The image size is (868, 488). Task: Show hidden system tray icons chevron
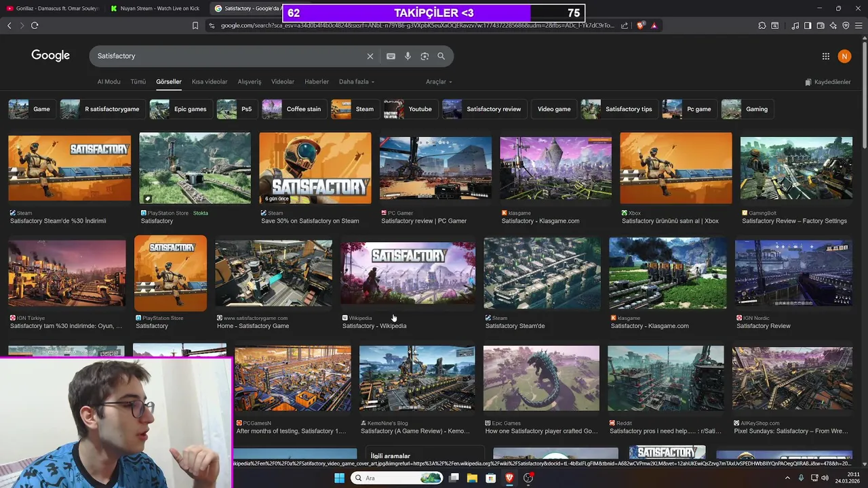[x=787, y=478]
